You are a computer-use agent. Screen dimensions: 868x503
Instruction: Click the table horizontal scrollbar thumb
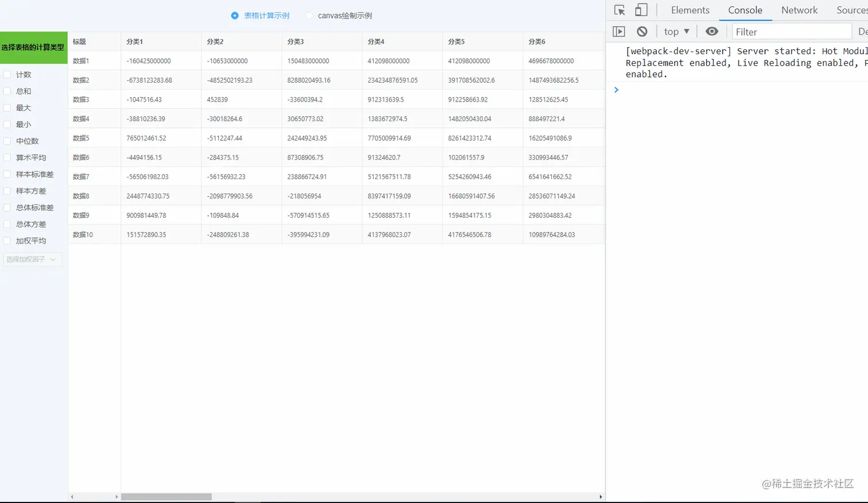pos(166,497)
